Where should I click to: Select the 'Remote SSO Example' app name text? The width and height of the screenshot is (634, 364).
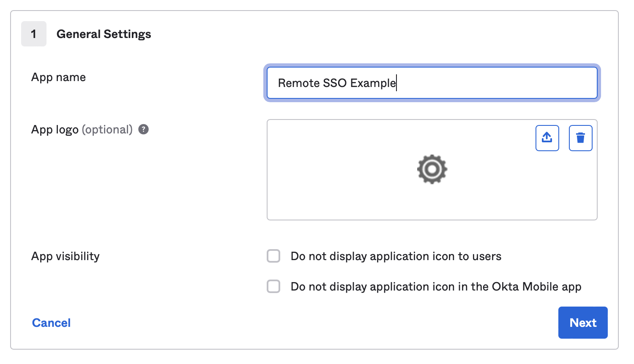coord(336,83)
